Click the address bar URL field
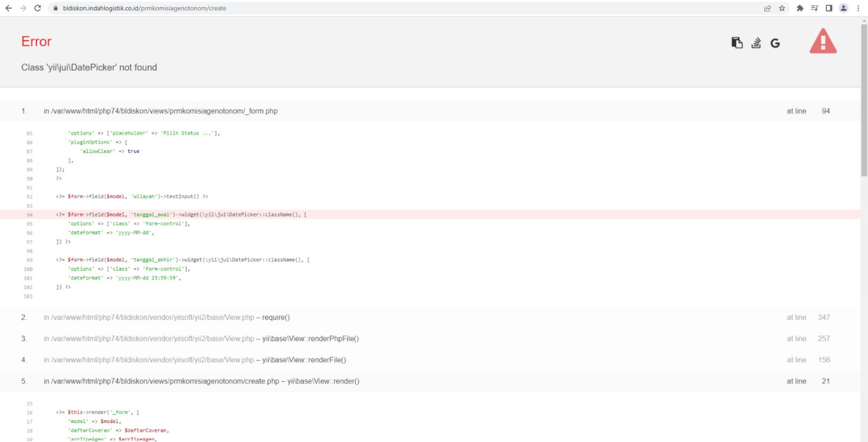 347,8
